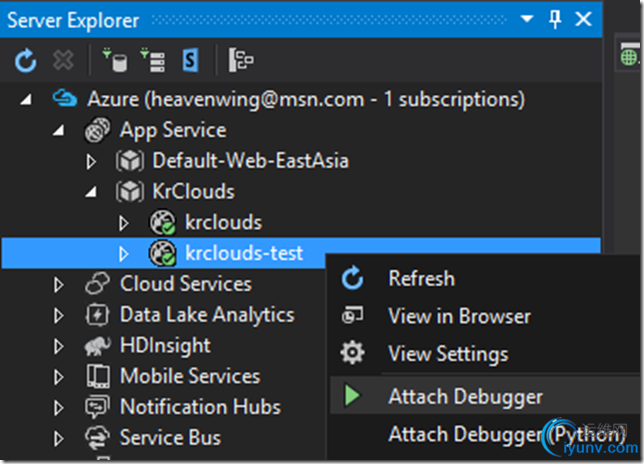Collapse the KrClouds resource group
Image resolution: width=644 pixels, height=464 pixels.
(91, 191)
